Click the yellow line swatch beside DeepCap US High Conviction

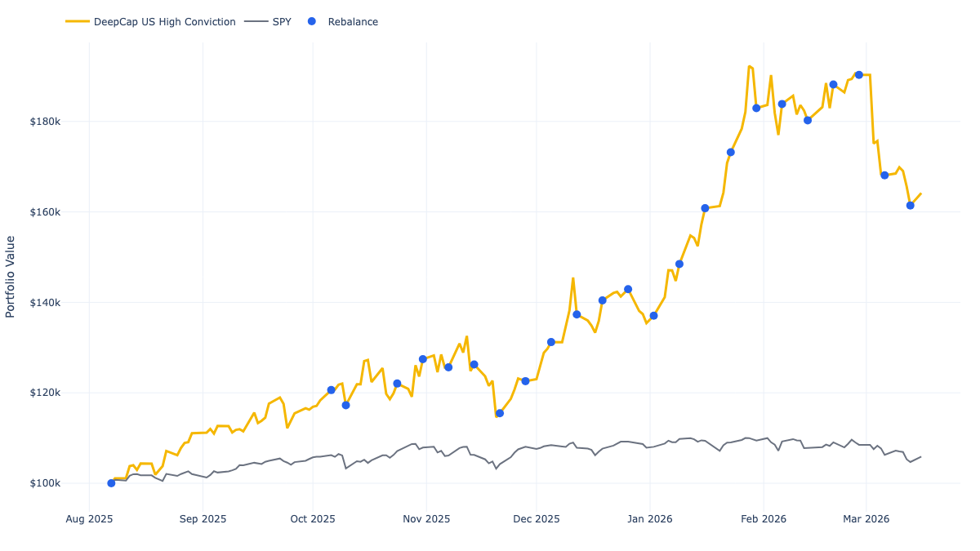pos(78,21)
